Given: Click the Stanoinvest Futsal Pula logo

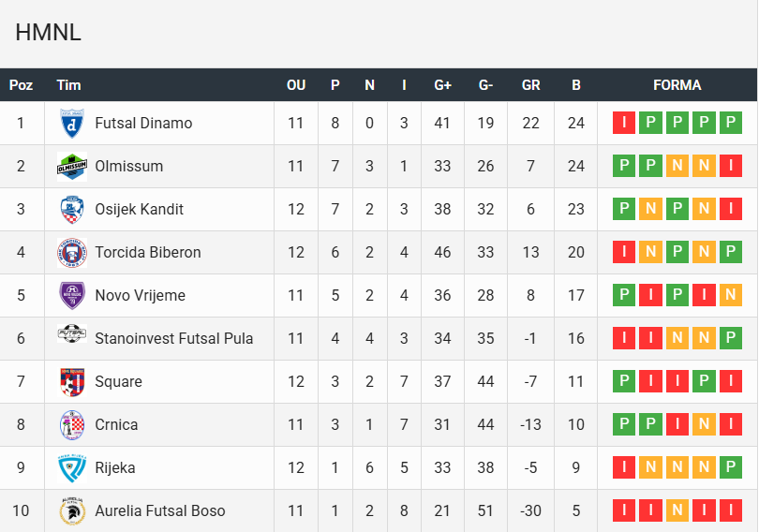Looking at the screenshot, I should [72, 338].
